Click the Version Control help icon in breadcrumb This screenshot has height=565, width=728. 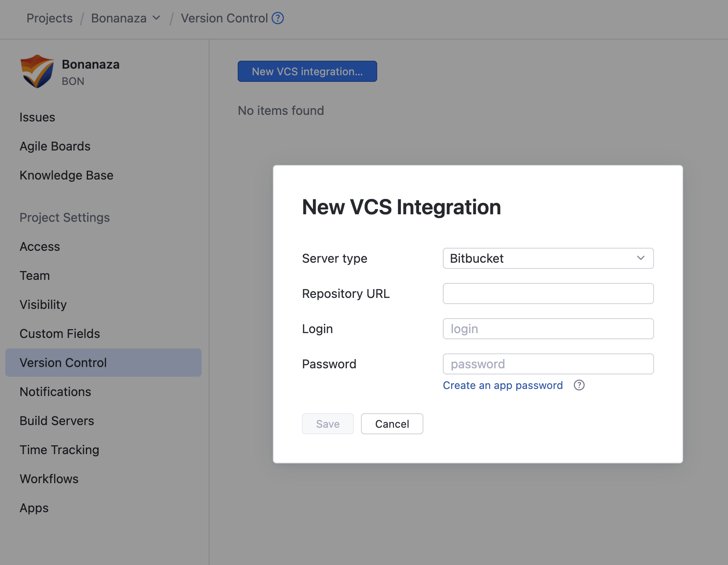click(x=278, y=18)
